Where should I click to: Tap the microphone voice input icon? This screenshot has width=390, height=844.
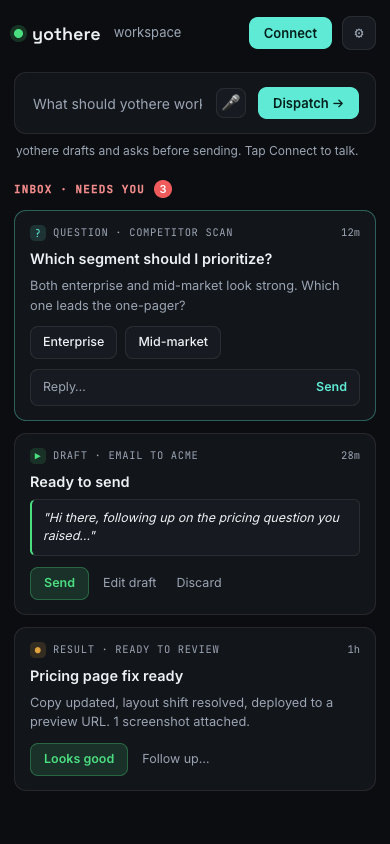coord(231,103)
